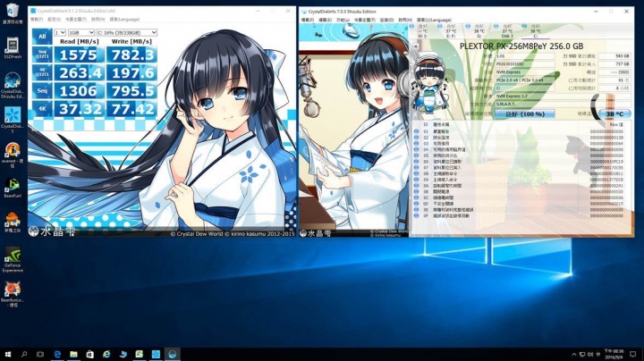Viewport: 644px width, 361px height.
Task: Open CrystalDiskMark's help menu (H)
Action: (x=97, y=20)
